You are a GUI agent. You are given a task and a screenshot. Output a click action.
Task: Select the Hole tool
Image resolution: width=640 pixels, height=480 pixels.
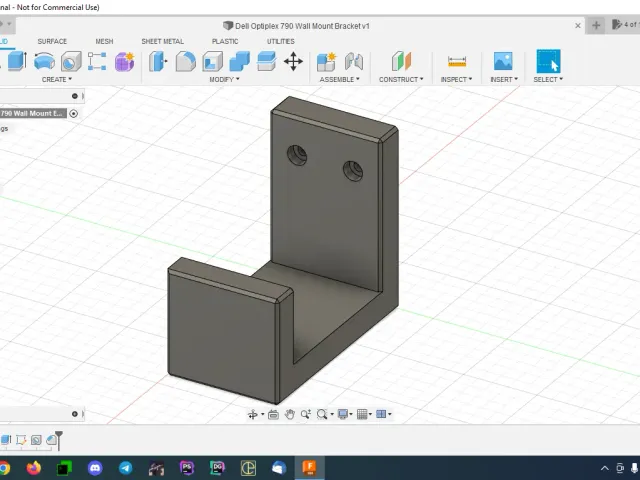point(71,62)
